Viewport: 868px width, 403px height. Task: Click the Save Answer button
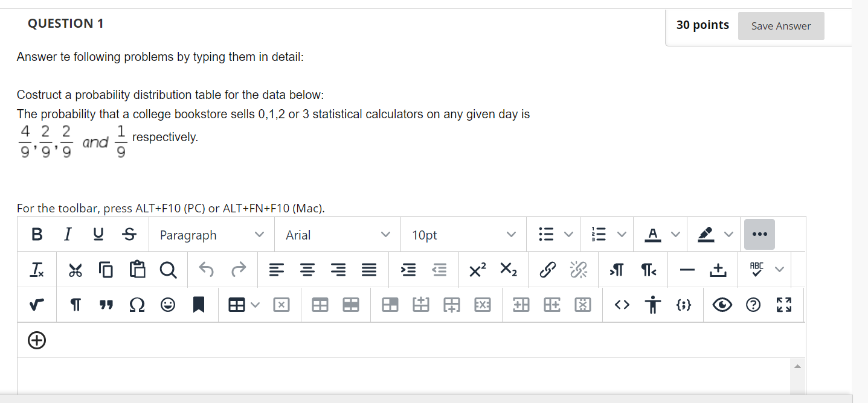coord(781,26)
